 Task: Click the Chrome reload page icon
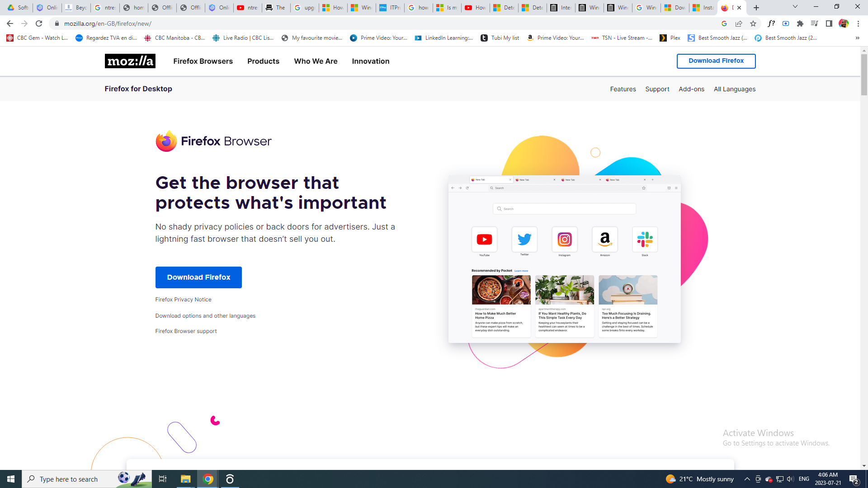pos(39,23)
